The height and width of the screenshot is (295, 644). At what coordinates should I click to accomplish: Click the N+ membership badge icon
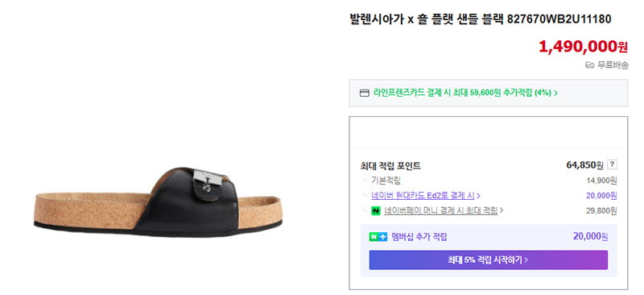378,237
